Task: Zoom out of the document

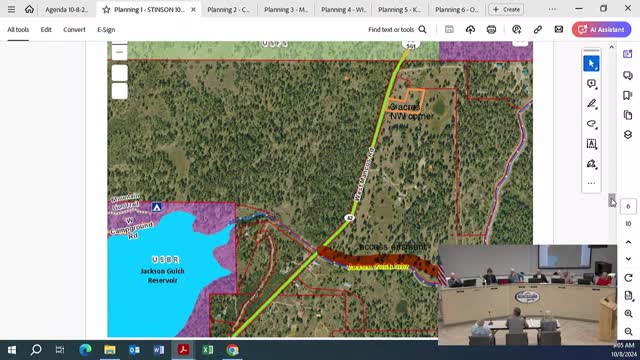Action: (x=628, y=331)
